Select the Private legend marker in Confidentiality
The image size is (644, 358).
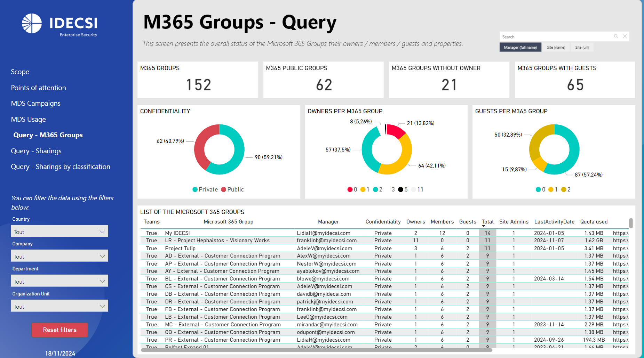pos(195,189)
